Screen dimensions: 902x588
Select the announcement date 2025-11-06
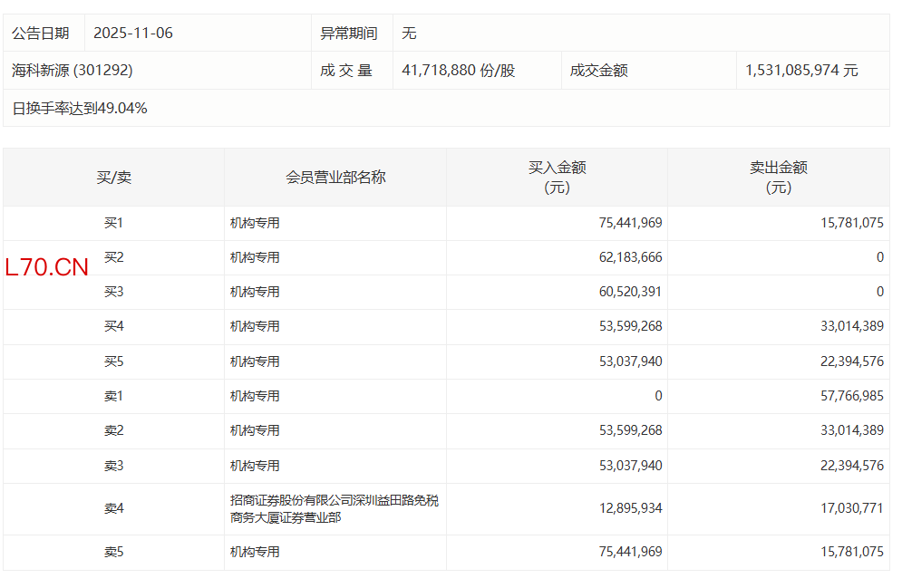point(133,34)
